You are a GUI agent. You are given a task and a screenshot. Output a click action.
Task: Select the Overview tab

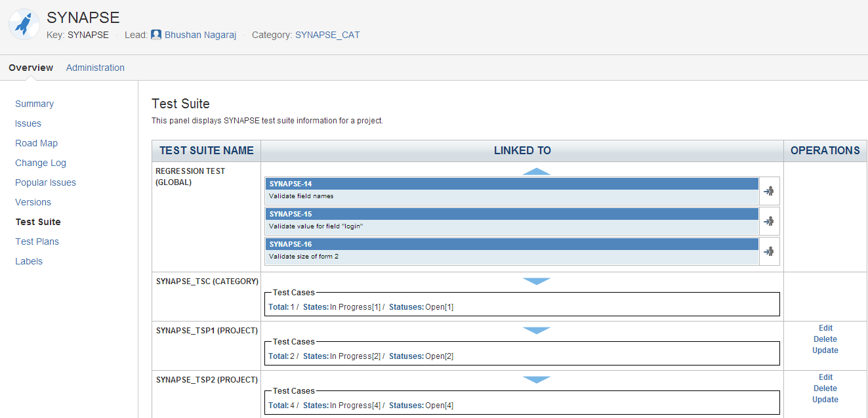click(x=31, y=68)
